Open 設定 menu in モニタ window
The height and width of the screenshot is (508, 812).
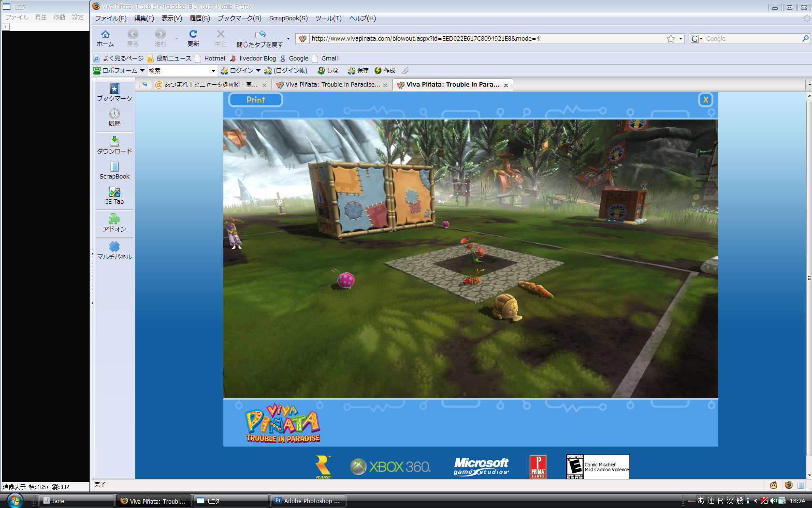click(x=78, y=17)
